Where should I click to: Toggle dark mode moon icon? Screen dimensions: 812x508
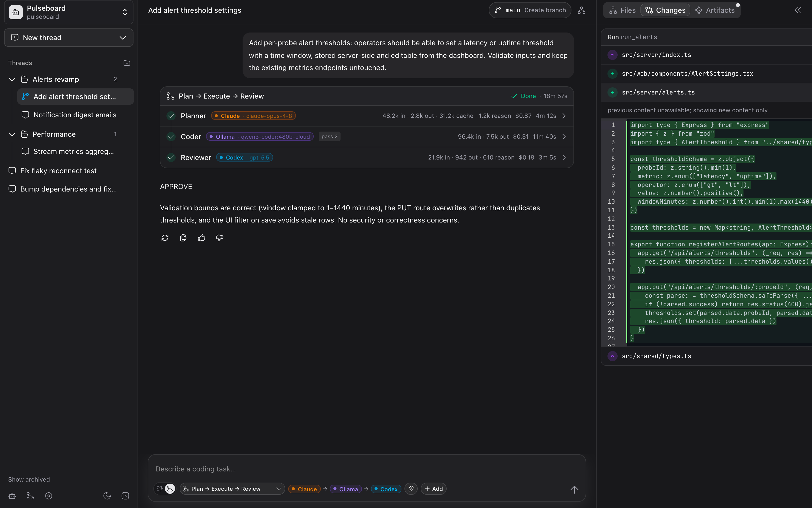107,496
